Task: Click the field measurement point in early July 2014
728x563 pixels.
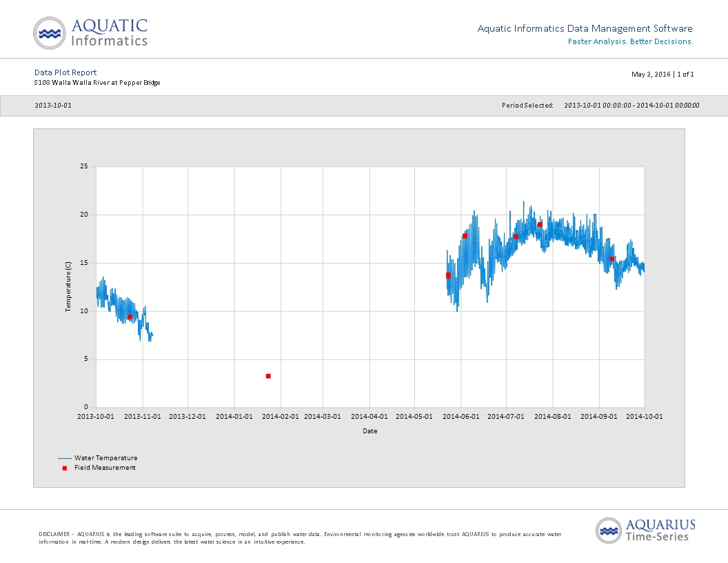Action: click(516, 237)
